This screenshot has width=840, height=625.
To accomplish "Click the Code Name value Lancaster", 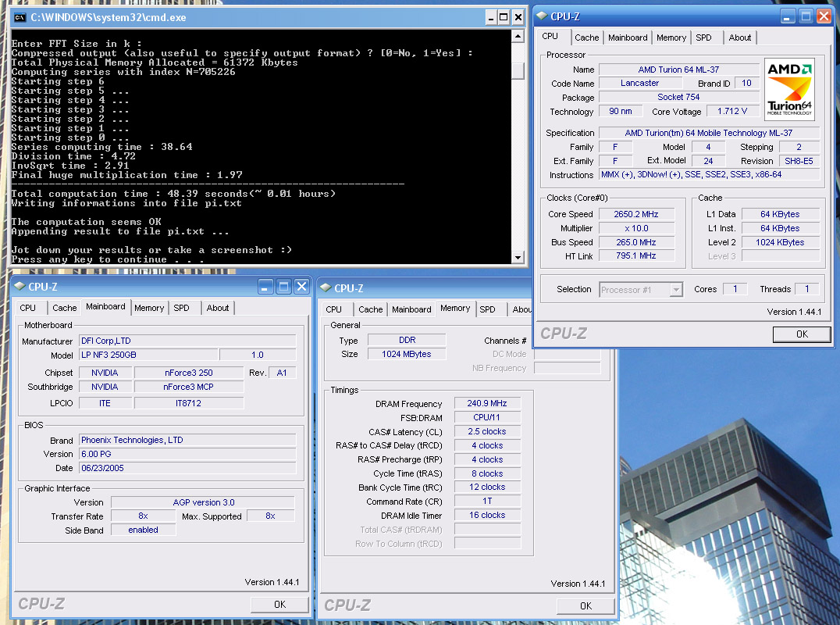I will [640, 83].
